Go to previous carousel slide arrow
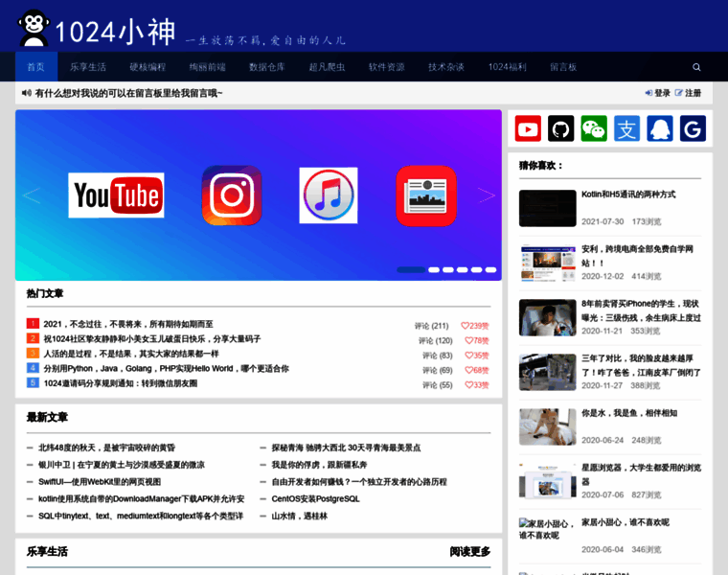This screenshot has height=575, width=728. tap(32, 195)
